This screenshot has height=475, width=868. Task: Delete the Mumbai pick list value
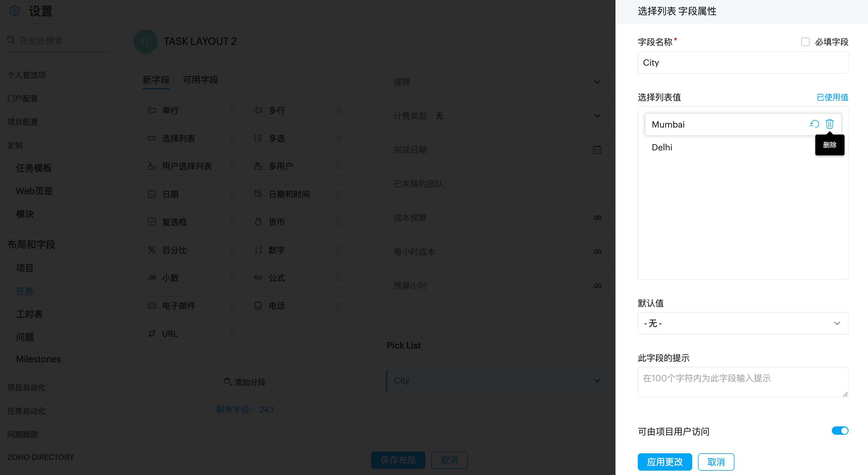(x=829, y=124)
